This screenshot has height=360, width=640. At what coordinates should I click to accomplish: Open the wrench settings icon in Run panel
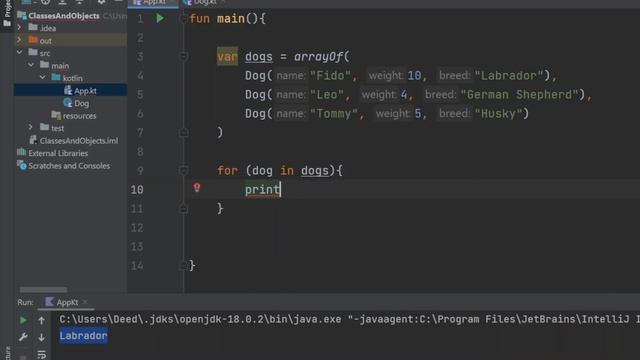tap(23, 337)
